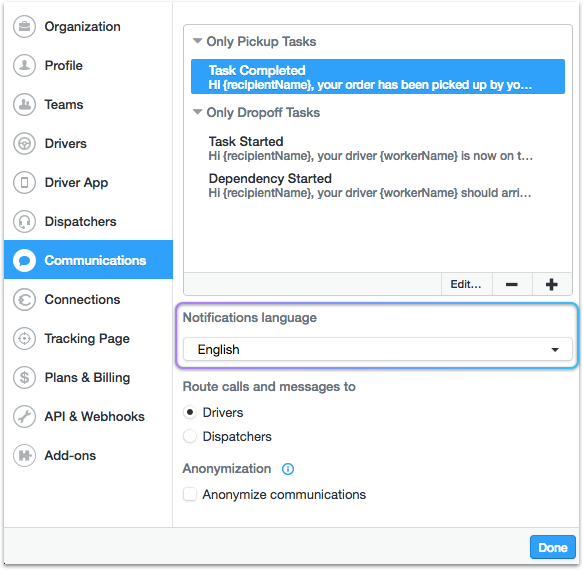Image resolution: width=583 pixels, height=570 pixels.
Task: Open the API & Webhooks wrench icon
Action: click(x=25, y=416)
